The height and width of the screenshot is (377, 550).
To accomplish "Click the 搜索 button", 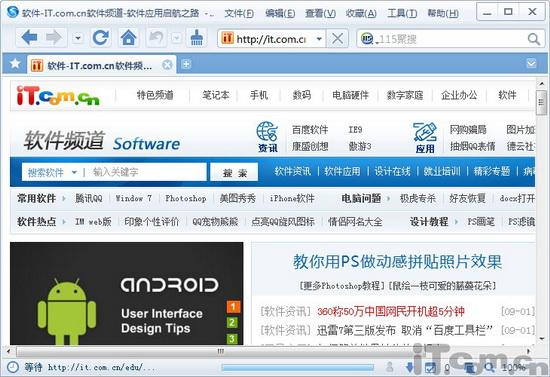I will coord(234,172).
